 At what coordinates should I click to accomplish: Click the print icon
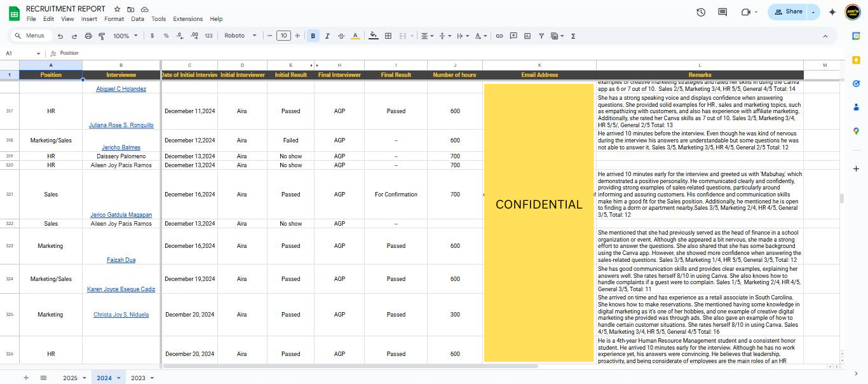(88, 36)
